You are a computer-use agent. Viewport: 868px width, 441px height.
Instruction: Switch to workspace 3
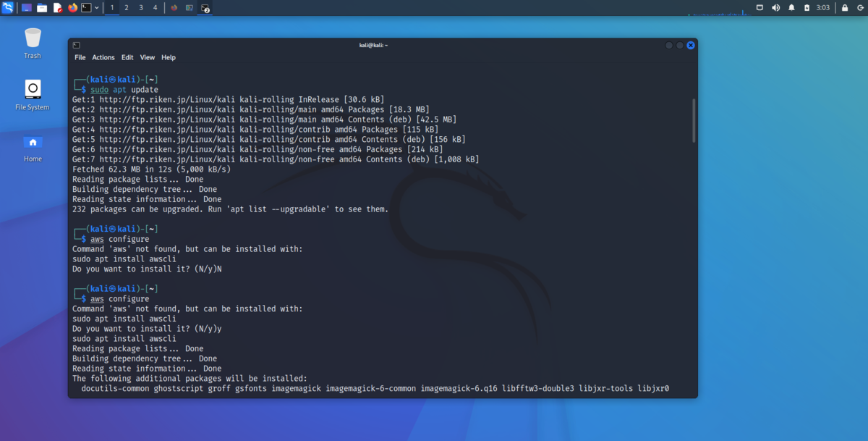coord(141,8)
